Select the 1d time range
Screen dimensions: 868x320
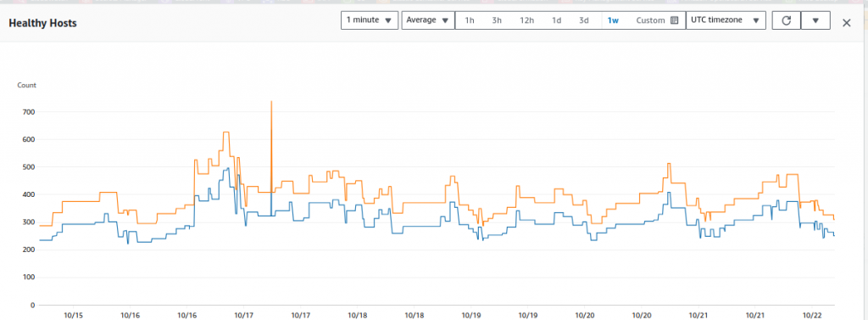pyautogui.click(x=556, y=20)
